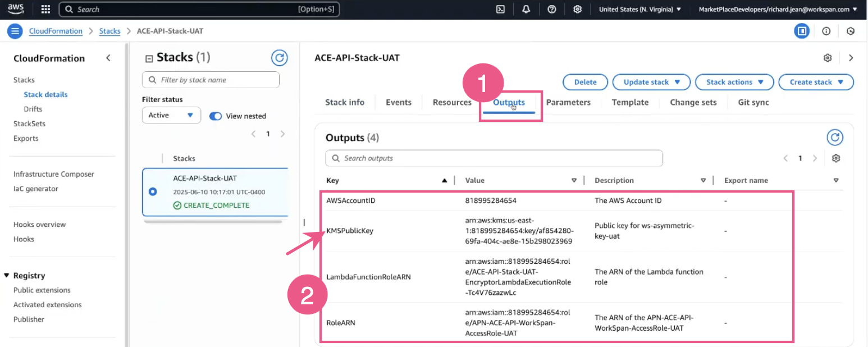Open the Active filter status dropdown
This screenshot has width=868, height=347.
[171, 115]
